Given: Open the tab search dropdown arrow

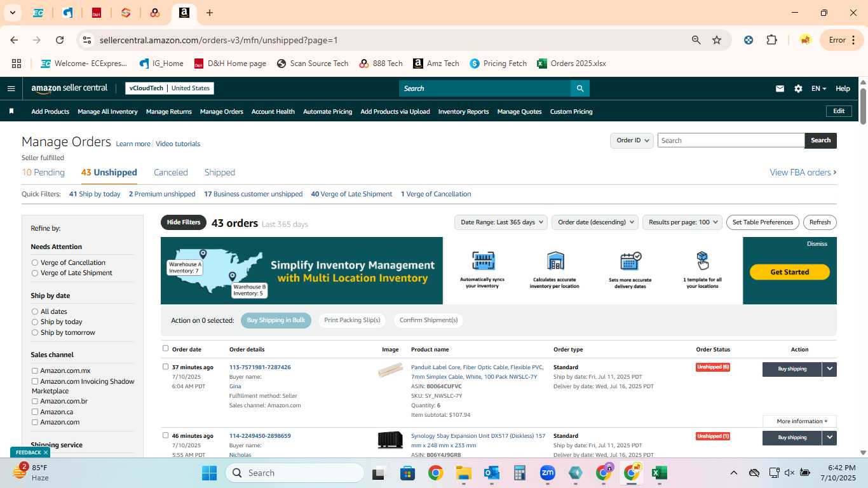Looking at the screenshot, I should pyautogui.click(x=12, y=13).
